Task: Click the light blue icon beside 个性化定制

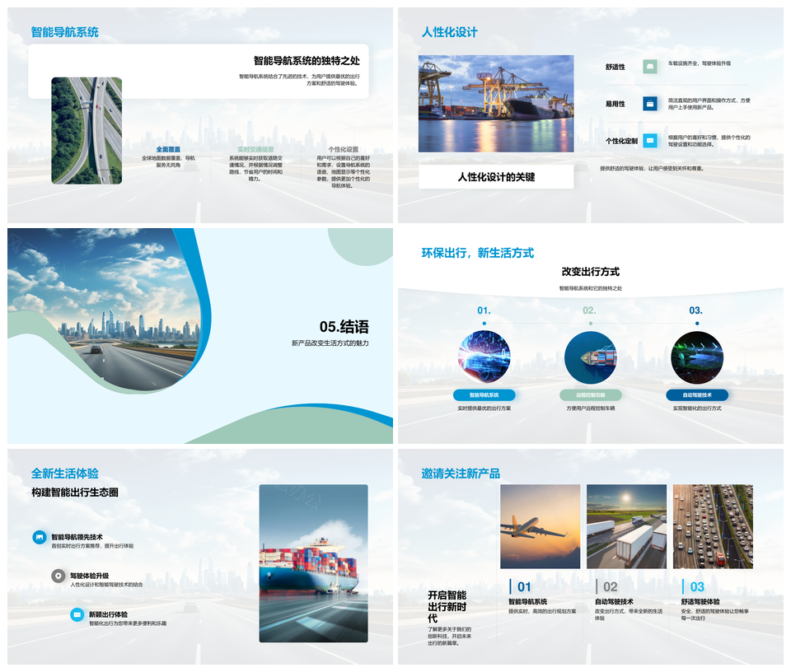Action: pos(650,141)
